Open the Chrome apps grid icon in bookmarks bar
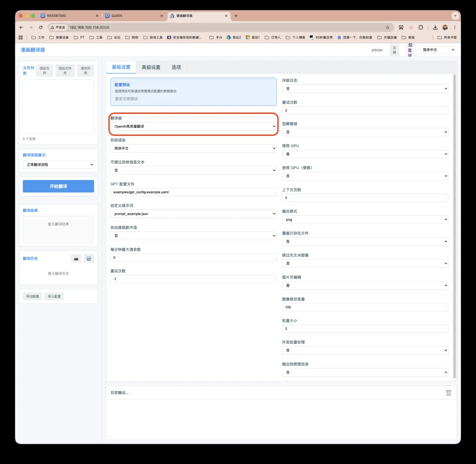Viewport: 476px width, 464px height. point(21,37)
